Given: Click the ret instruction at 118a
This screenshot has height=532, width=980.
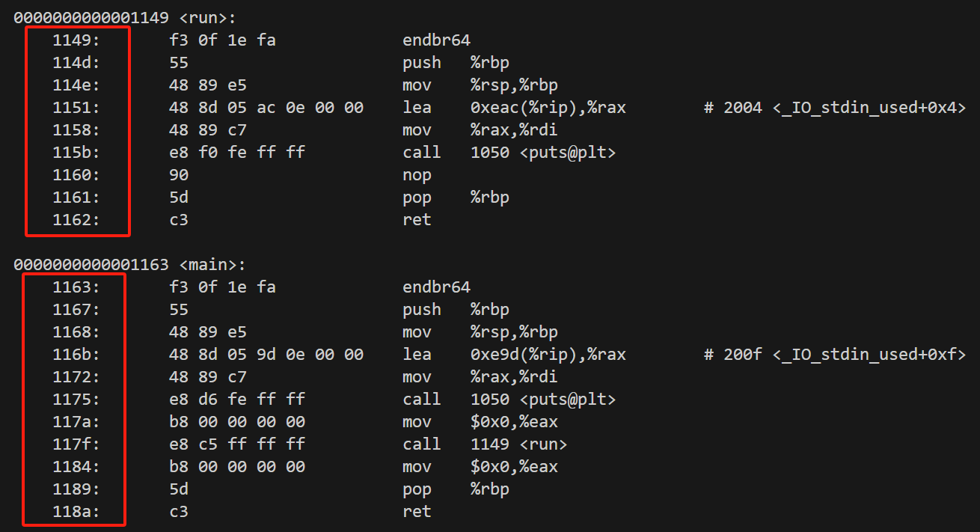Looking at the screenshot, I should pos(417,511).
